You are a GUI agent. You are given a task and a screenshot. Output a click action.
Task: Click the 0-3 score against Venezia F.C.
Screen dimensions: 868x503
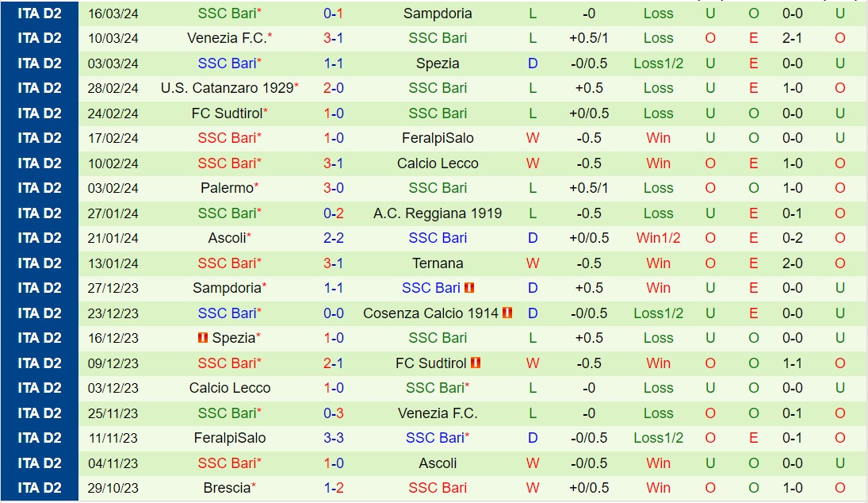tap(333, 413)
